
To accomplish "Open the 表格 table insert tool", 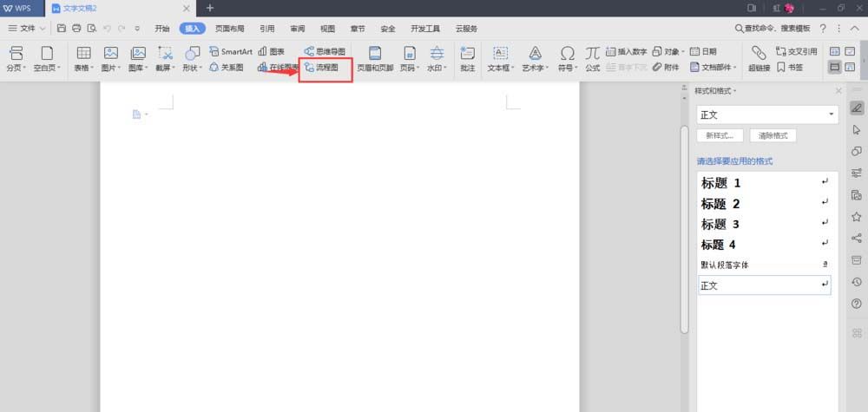I will (x=84, y=59).
